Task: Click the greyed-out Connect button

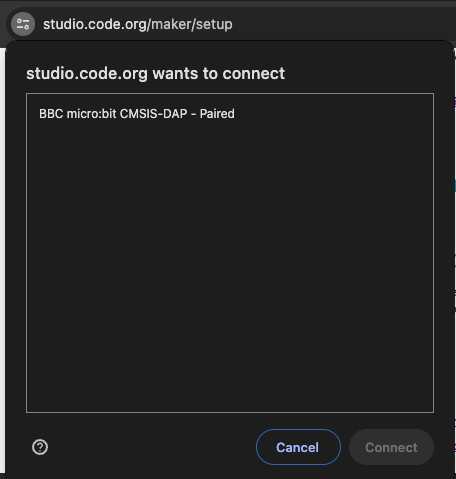Action: tap(391, 447)
